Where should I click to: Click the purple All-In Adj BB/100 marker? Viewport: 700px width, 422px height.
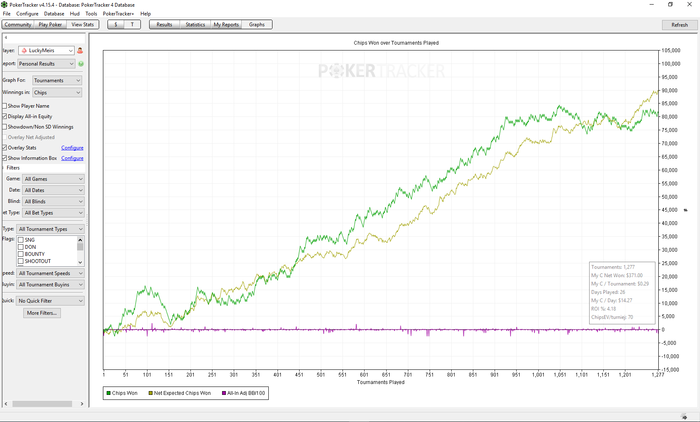click(x=224, y=393)
